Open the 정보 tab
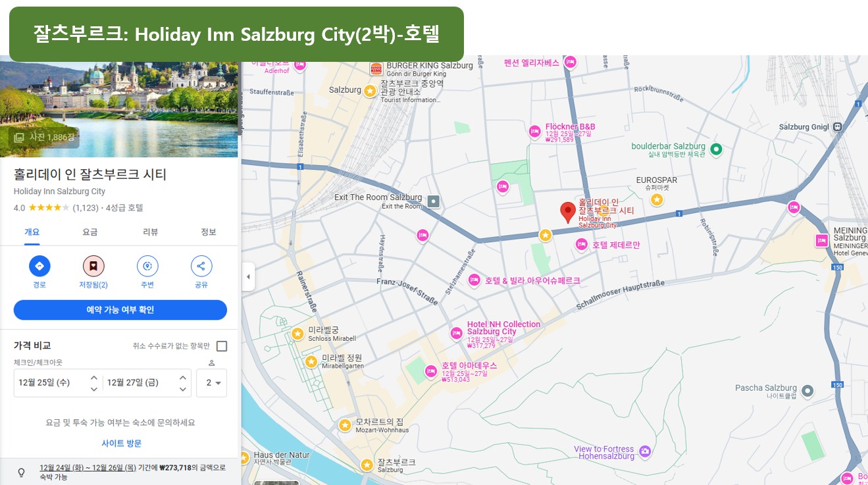 click(209, 232)
